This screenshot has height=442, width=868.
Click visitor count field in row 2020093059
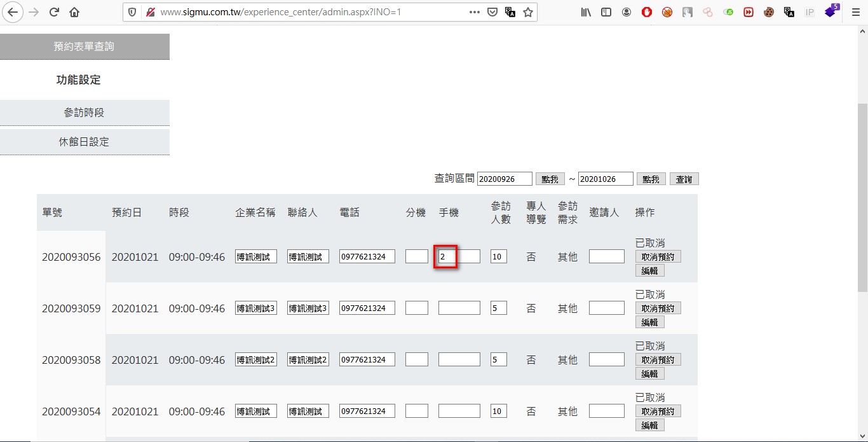(x=499, y=308)
